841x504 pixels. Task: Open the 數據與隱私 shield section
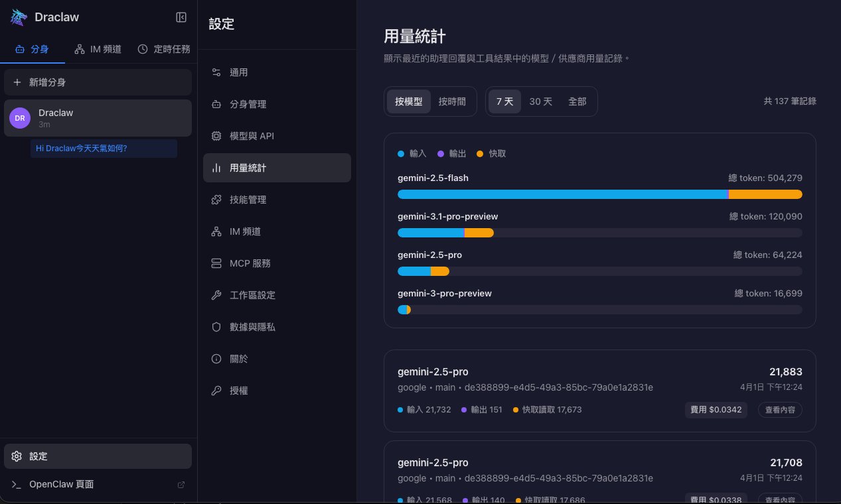(252, 327)
